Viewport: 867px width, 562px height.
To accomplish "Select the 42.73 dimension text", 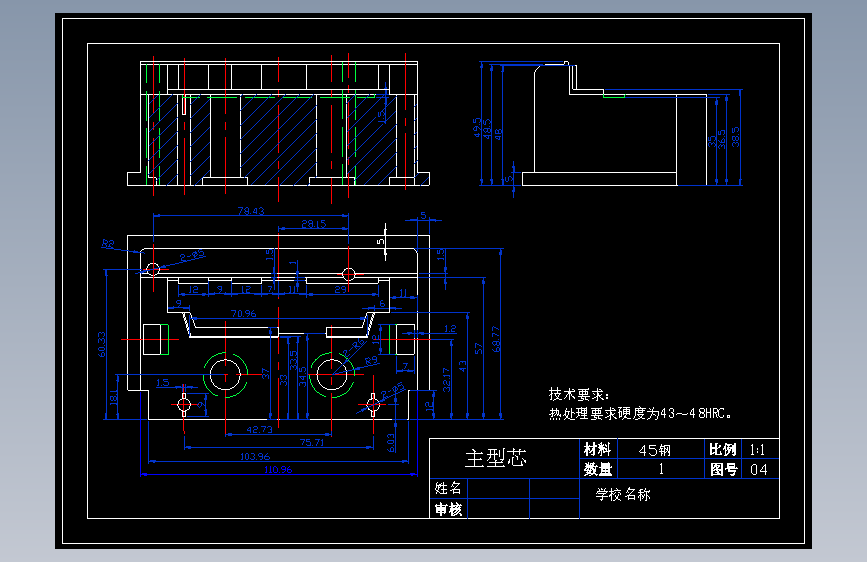I will click(x=259, y=429).
